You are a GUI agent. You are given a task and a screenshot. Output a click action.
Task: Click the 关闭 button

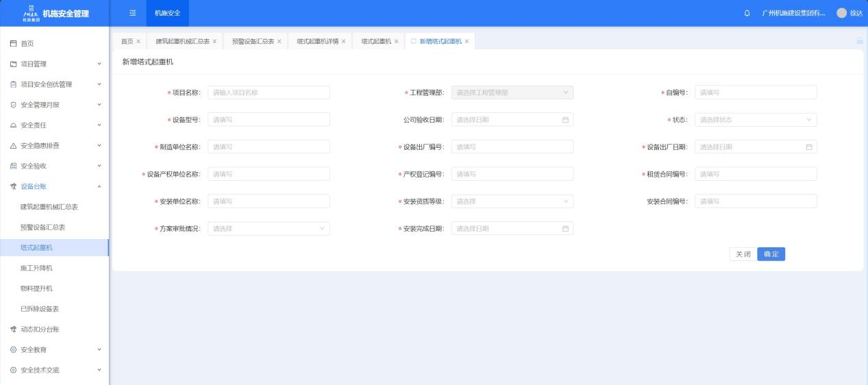(x=743, y=254)
